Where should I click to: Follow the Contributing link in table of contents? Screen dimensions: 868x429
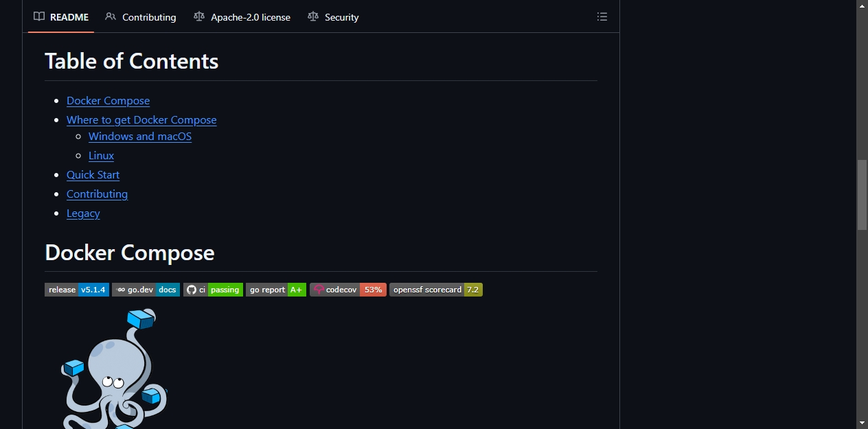click(97, 194)
